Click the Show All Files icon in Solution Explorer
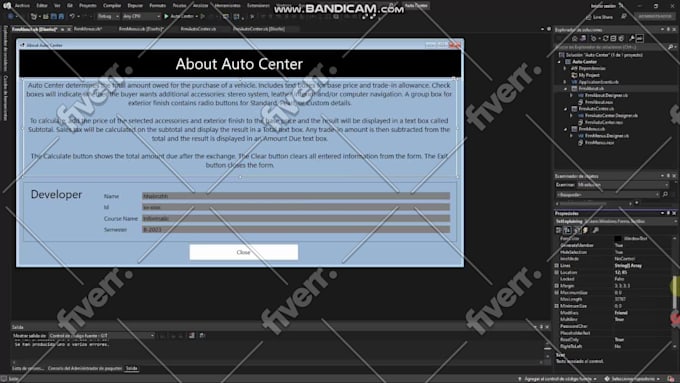 [621, 39]
